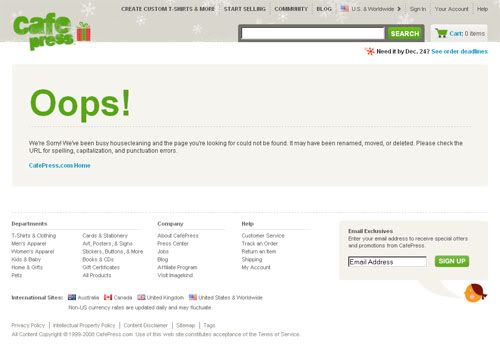500x361 pixels.
Task: Click the CafePress logo
Action: (x=52, y=31)
